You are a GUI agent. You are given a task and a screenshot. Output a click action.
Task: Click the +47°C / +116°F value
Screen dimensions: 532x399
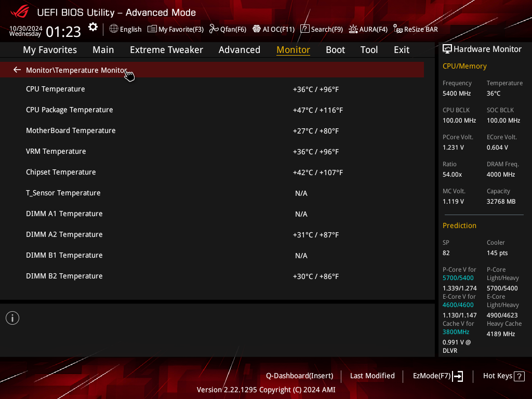[x=318, y=110]
